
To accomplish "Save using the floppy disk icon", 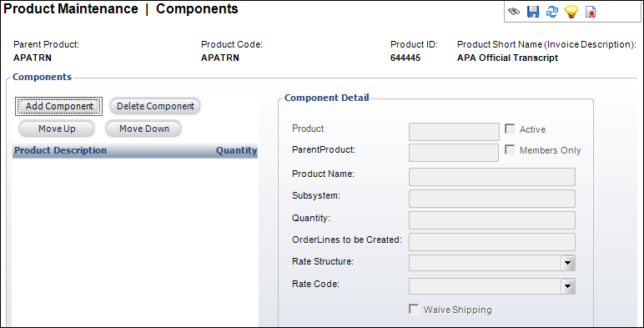I will tap(533, 12).
